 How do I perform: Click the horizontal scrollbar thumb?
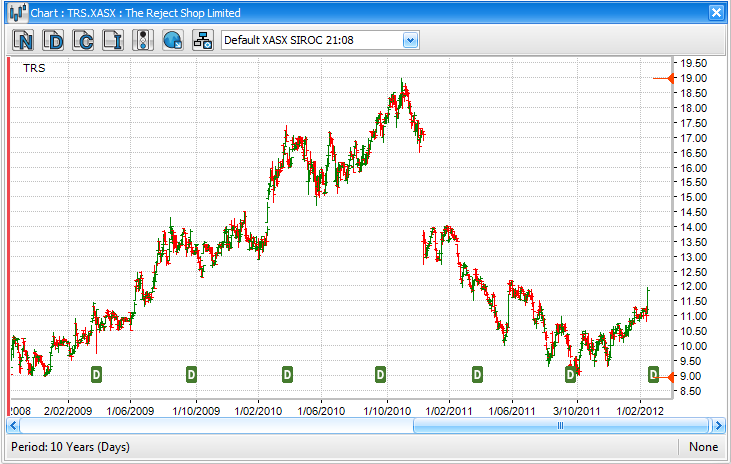[x=561, y=425]
